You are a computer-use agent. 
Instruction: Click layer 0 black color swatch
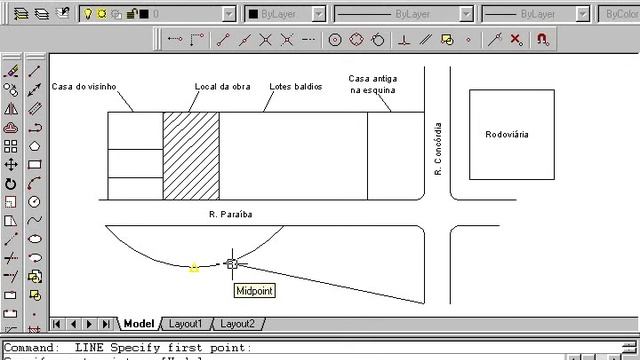(144, 14)
